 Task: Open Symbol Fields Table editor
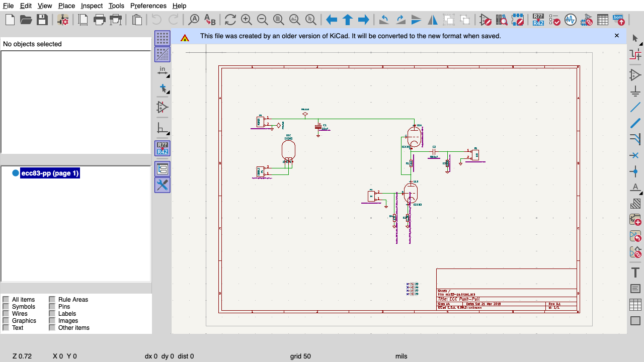(603, 20)
